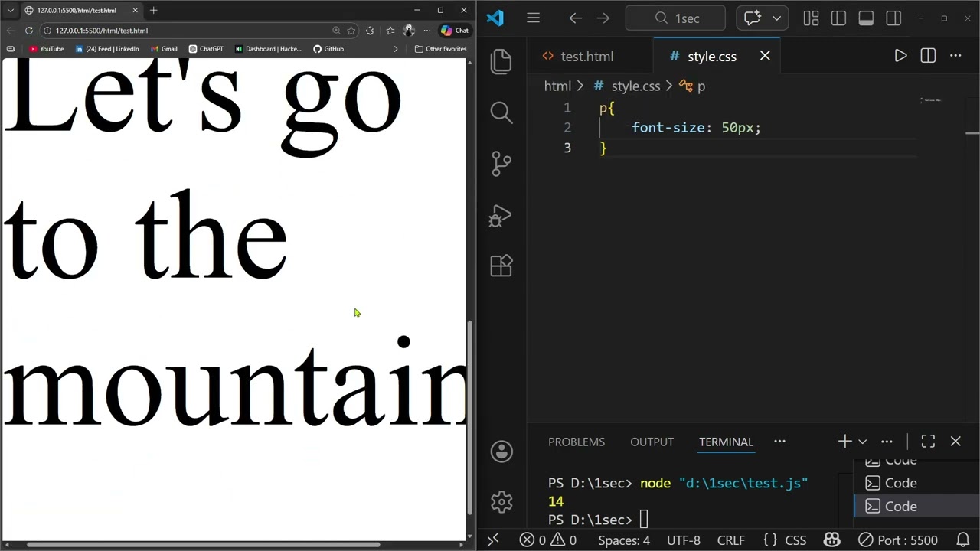This screenshot has height=551, width=980.
Task: Toggle the bottom panel visibility
Action: coord(866,18)
